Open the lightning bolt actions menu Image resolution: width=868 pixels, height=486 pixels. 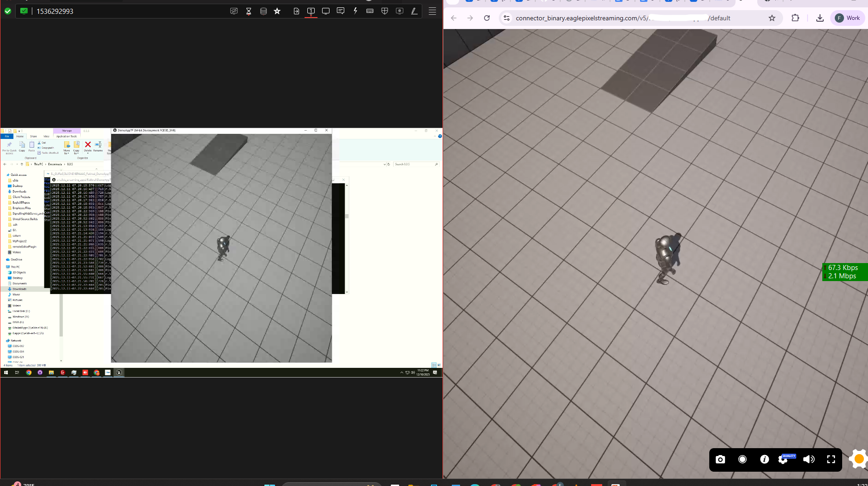coord(355,11)
